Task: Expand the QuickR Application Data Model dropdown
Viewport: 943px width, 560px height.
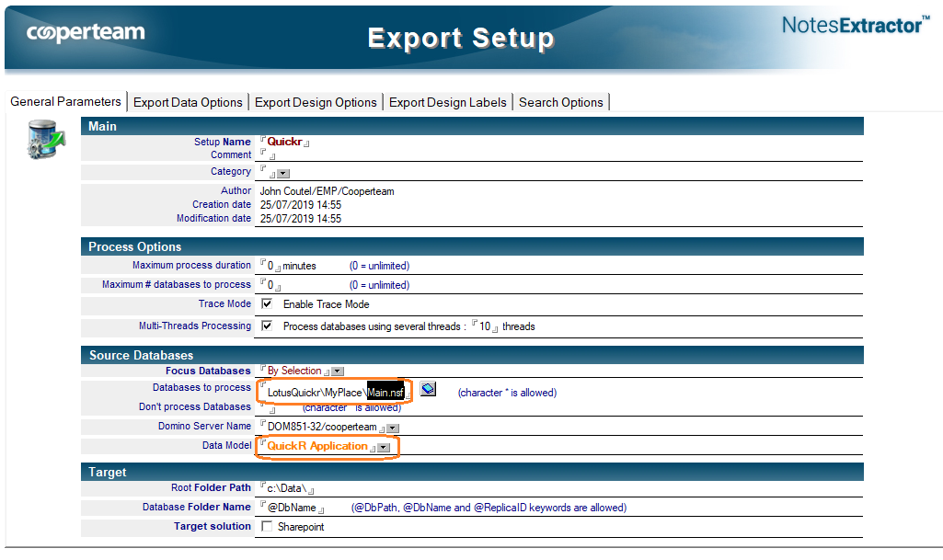Action: pos(384,446)
